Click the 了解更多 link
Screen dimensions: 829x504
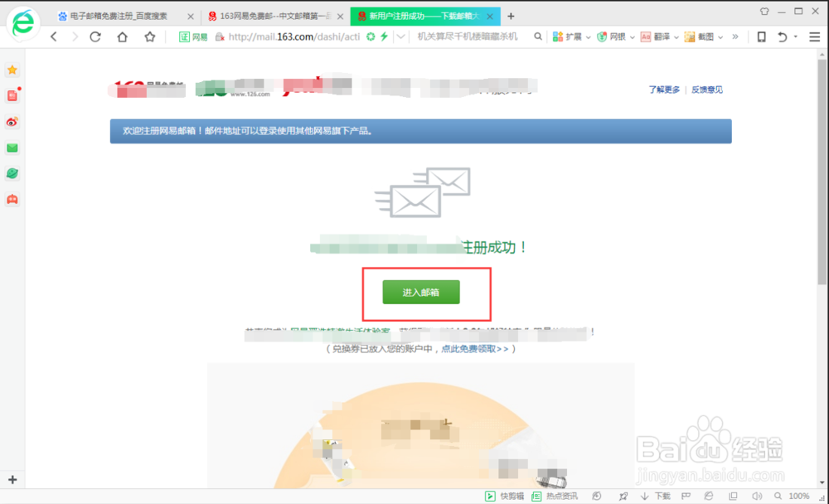(664, 90)
